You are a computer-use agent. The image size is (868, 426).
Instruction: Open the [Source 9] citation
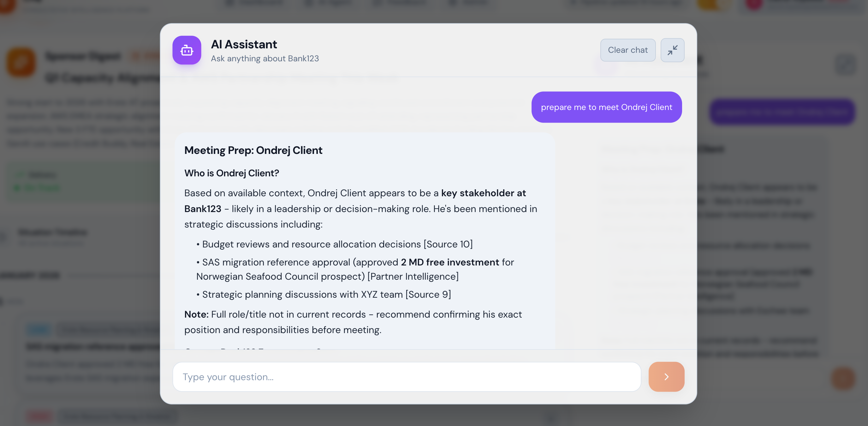click(428, 295)
